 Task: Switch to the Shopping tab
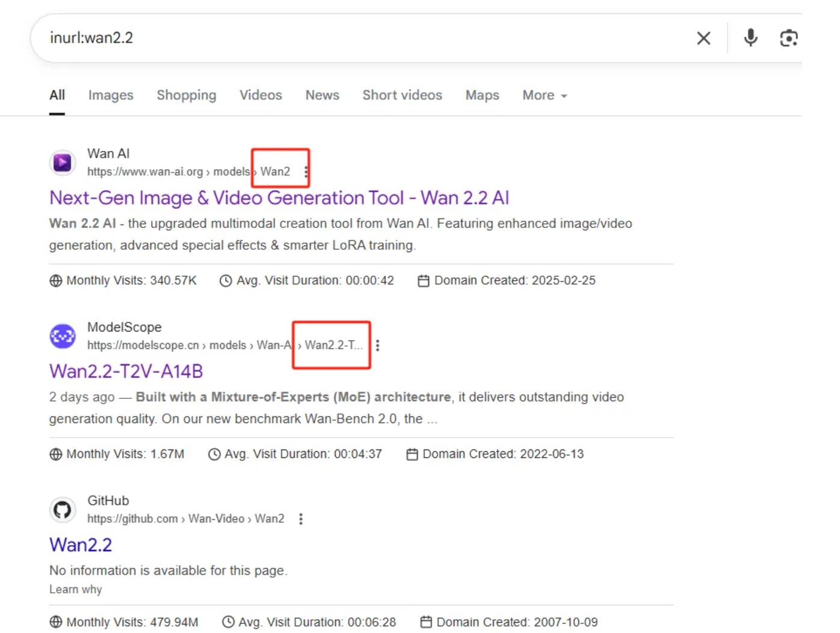(x=187, y=95)
